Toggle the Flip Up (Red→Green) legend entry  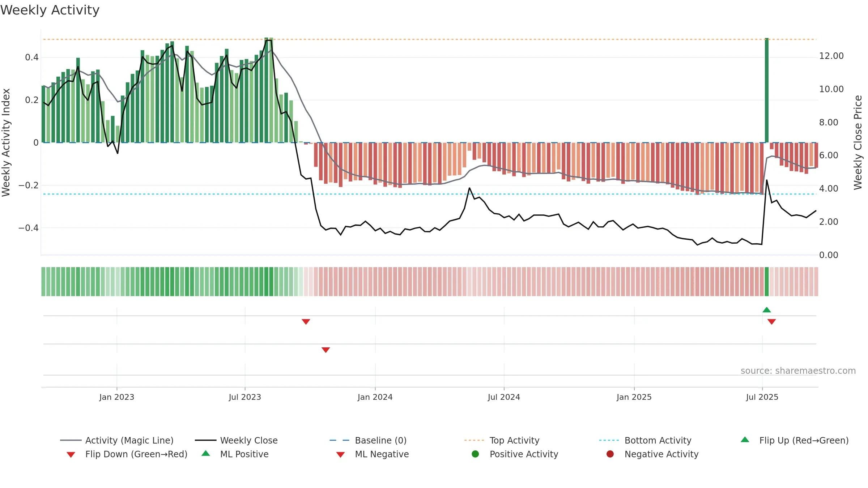click(795, 440)
